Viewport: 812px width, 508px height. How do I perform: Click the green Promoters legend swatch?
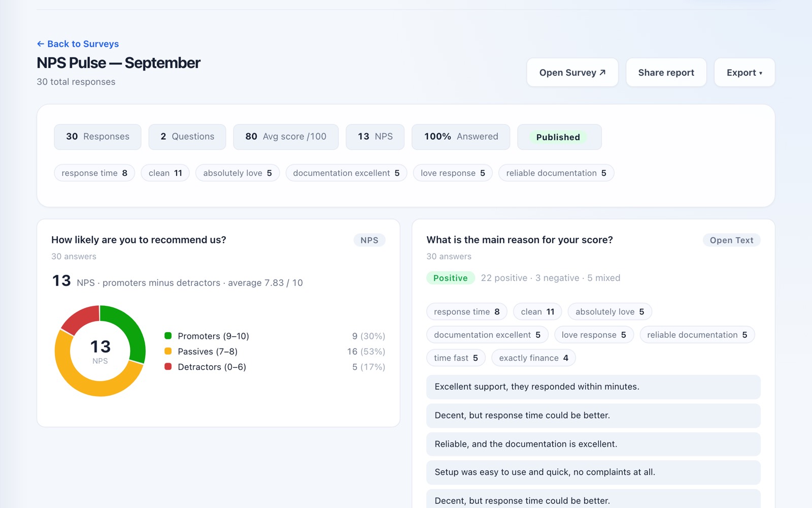tap(168, 336)
